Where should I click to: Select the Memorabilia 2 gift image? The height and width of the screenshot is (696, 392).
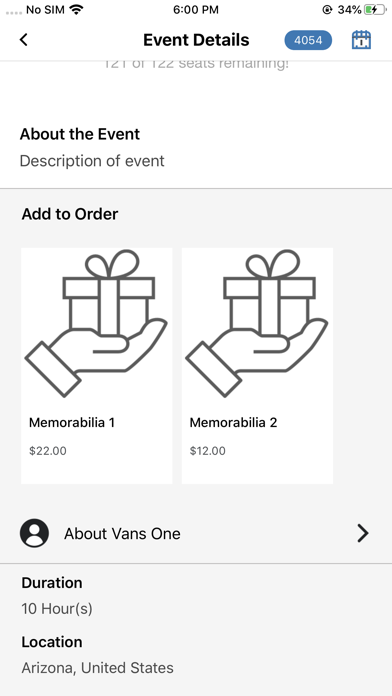click(257, 323)
